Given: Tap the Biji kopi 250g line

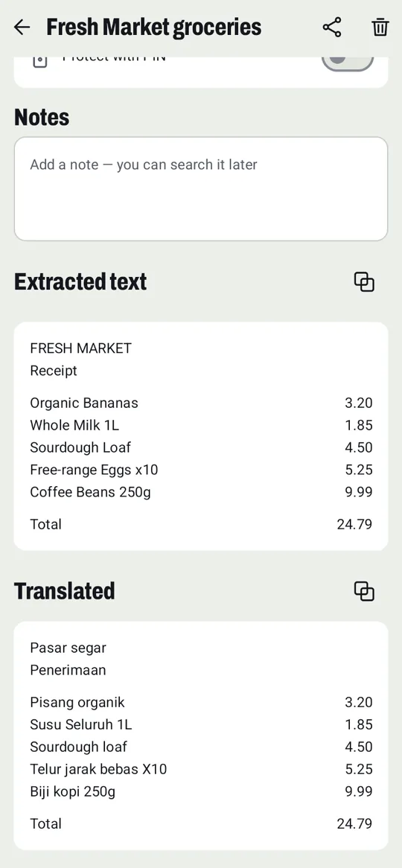Looking at the screenshot, I should [x=201, y=791].
